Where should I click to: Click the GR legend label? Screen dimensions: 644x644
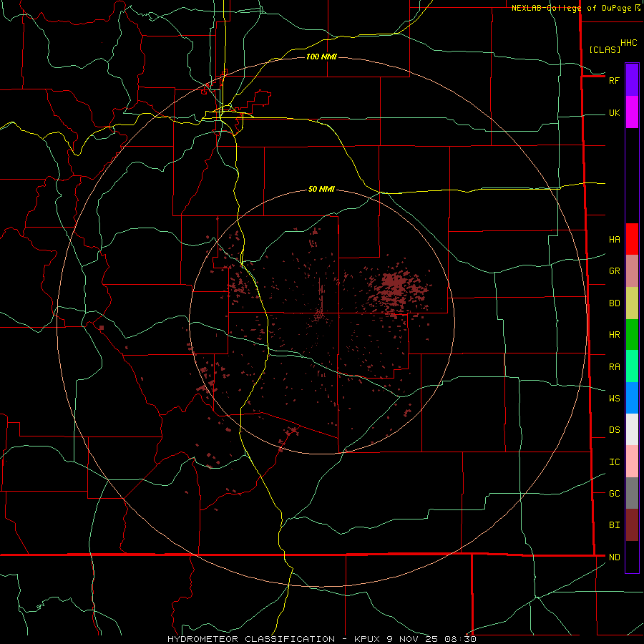pyautogui.click(x=614, y=271)
